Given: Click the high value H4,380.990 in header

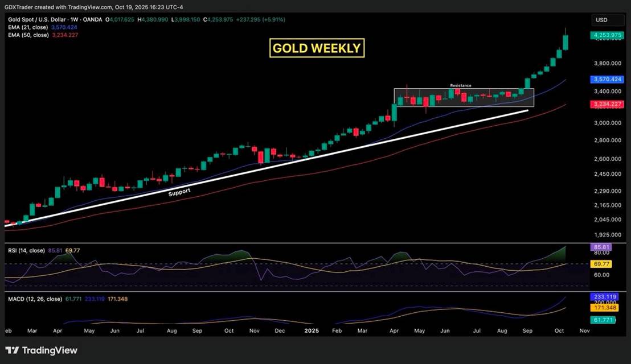Looking at the screenshot, I should tap(153, 19).
